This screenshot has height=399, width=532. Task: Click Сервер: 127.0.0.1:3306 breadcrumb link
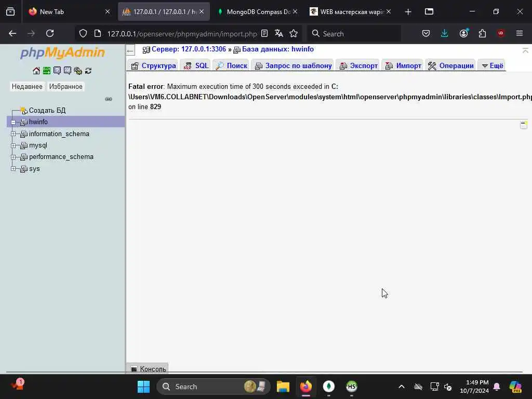click(189, 49)
